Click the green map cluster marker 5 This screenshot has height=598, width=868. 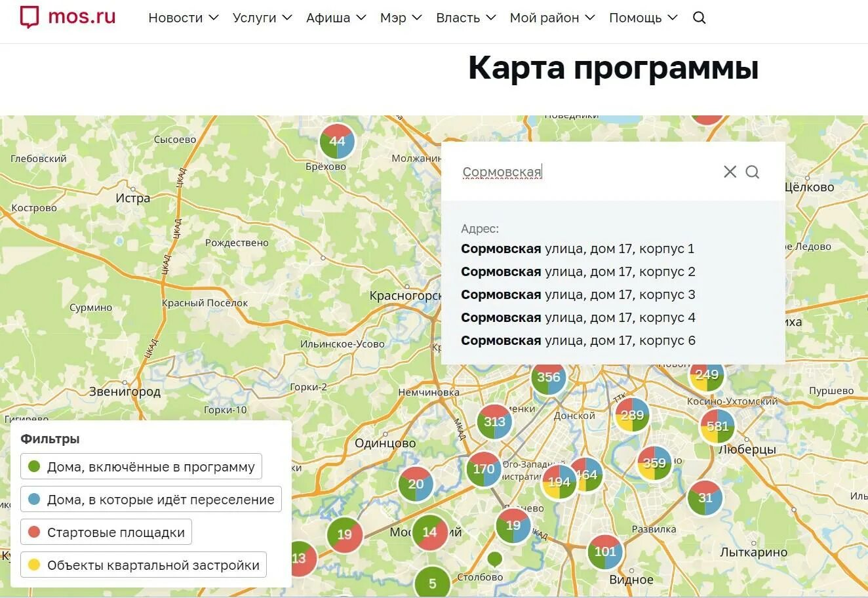(432, 582)
